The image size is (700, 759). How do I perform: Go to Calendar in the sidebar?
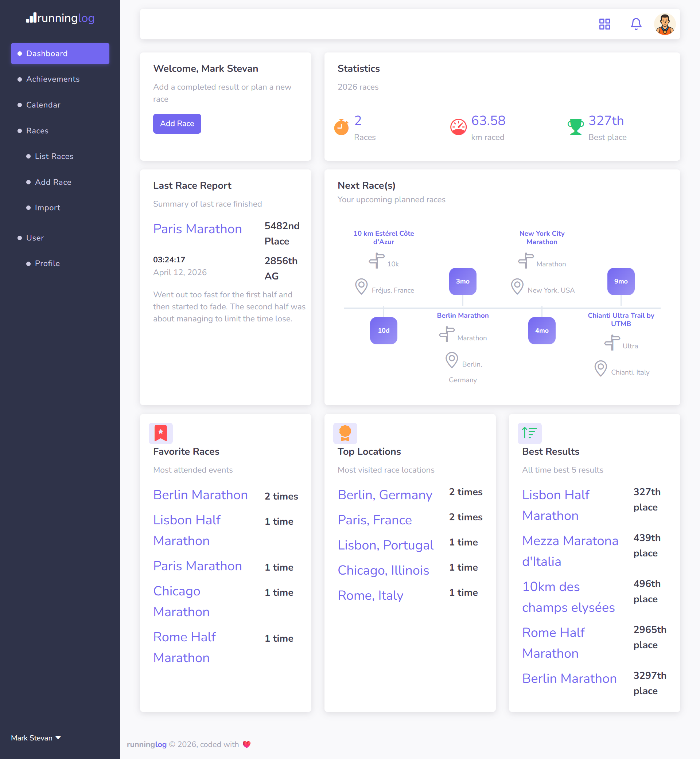pos(60,105)
